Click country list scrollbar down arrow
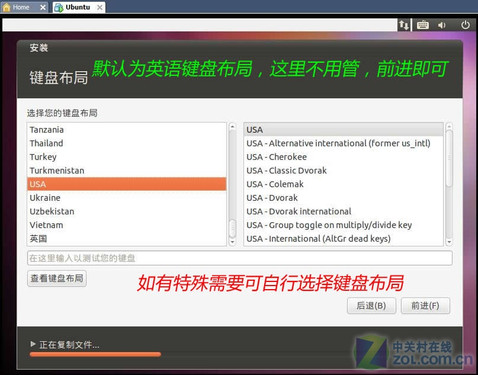This screenshot has height=375, width=478. 232,242
